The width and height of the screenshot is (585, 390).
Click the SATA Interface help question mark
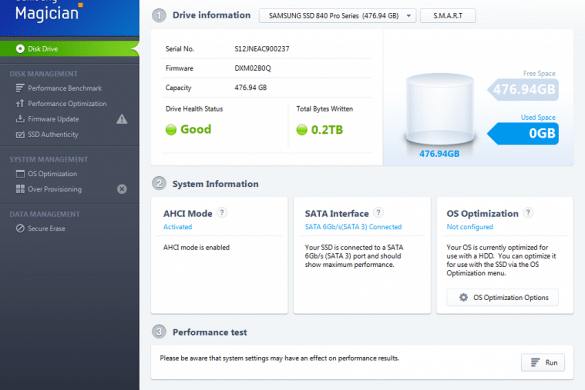[x=378, y=213]
